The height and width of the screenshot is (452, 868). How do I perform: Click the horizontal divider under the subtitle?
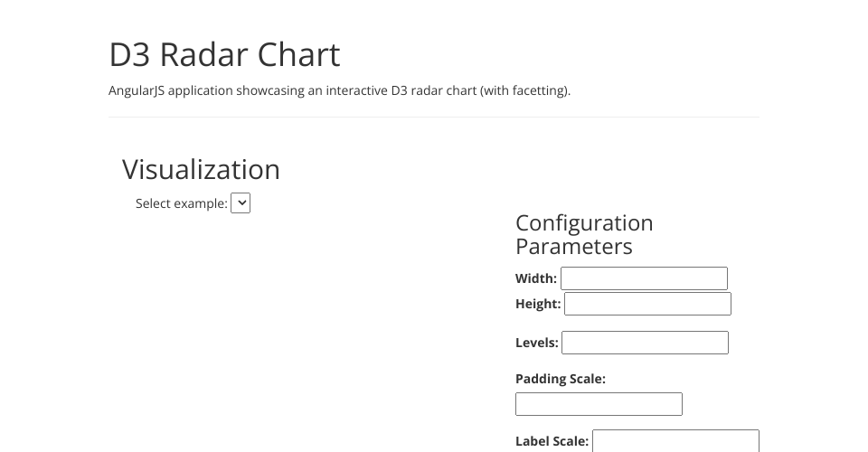[x=434, y=117]
